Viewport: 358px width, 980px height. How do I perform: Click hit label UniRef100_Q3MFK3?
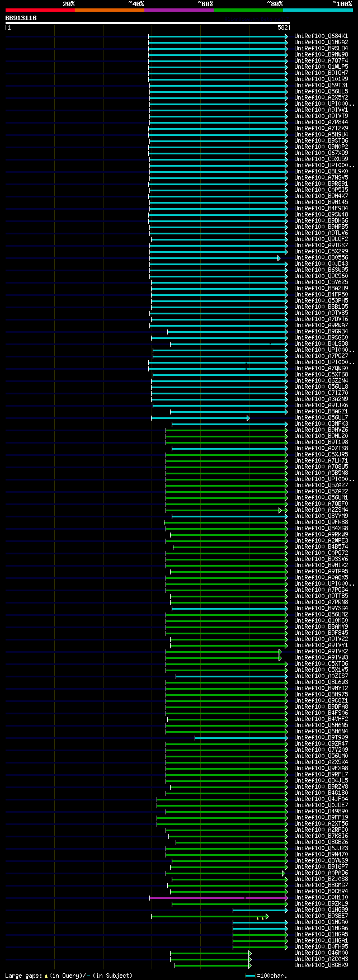tap(321, 424)
